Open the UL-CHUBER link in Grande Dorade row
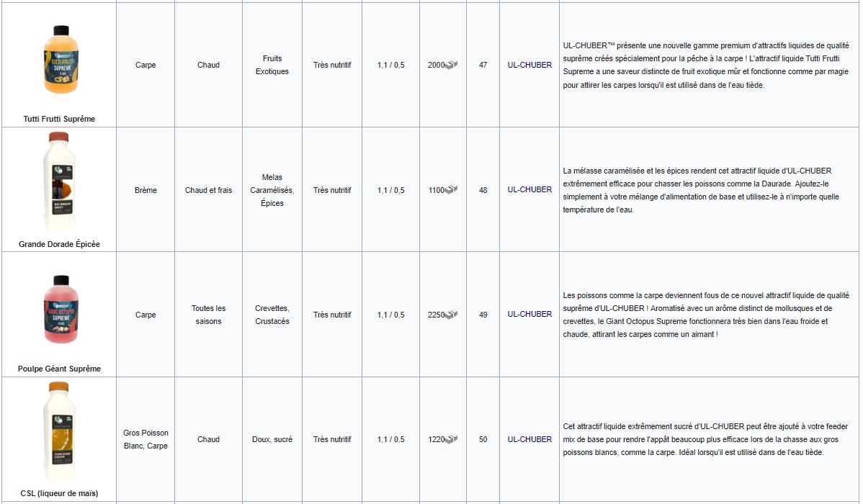 pyautogui.click(x=529, y=189)
